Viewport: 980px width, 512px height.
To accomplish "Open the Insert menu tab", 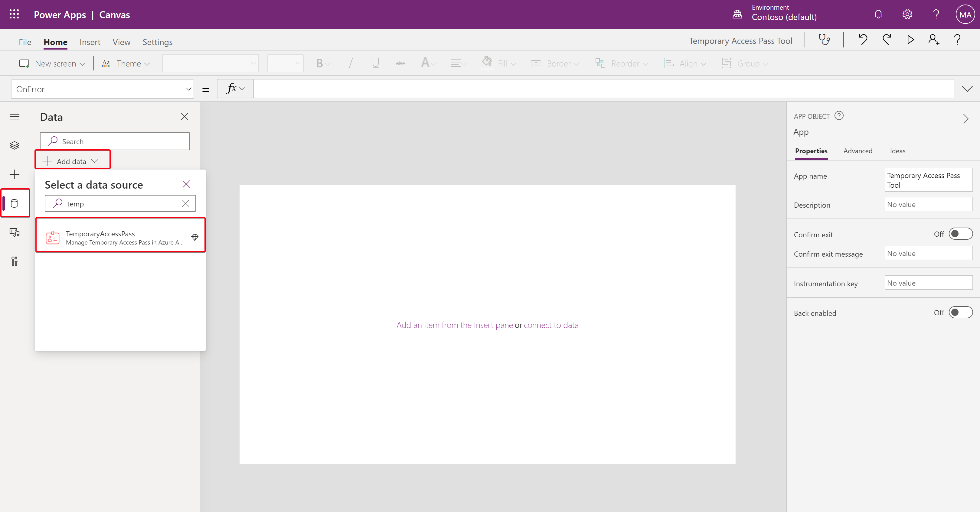I will pyautogui.click(x=90, y=42).
